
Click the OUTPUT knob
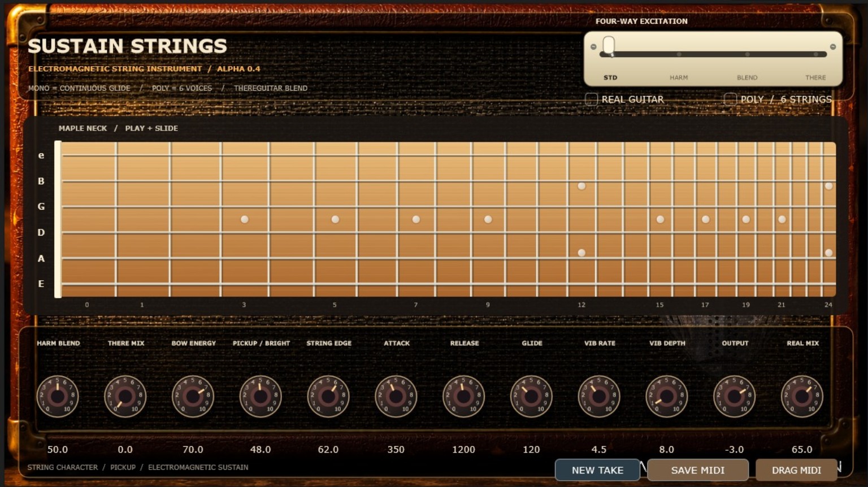click(x=734, y=396)
